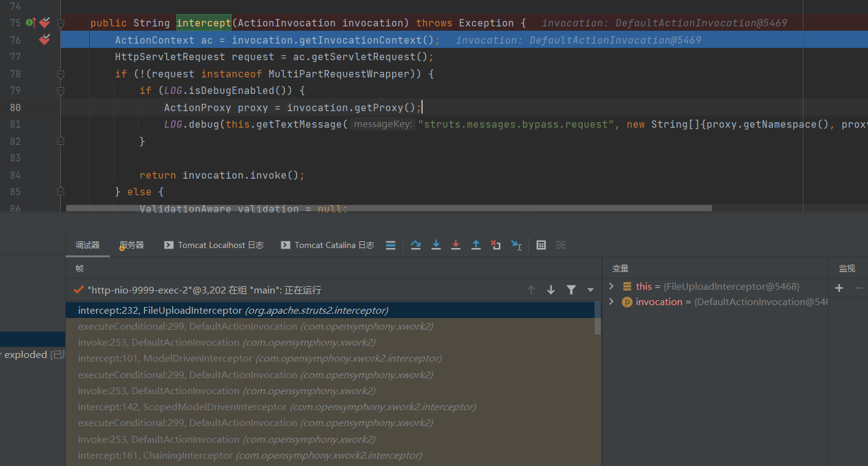Click fold end marker on line 85
Screen dimensions: 868x466
click(x=61, y=192)
